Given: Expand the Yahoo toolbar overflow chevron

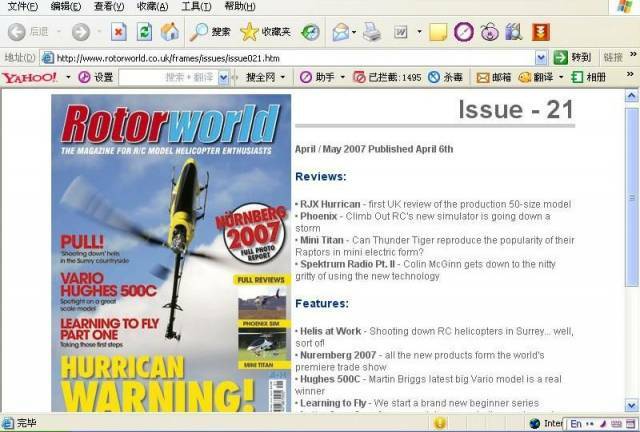Looking at the screenshot, I should (631, 74).
